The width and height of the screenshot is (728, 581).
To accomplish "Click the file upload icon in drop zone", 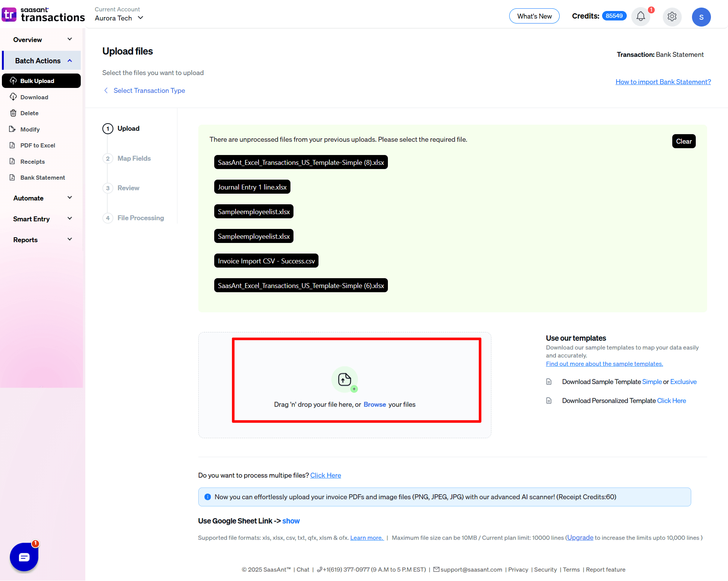I will point(344,379).
